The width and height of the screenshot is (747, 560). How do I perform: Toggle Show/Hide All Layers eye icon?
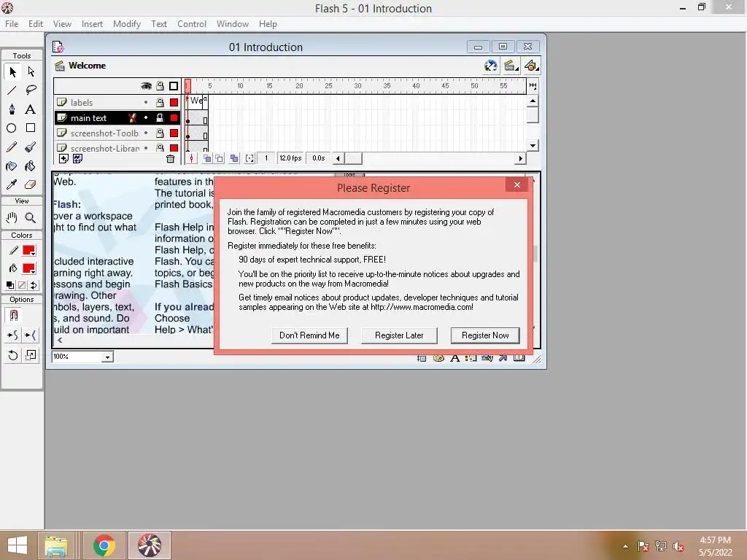[146, 86]
